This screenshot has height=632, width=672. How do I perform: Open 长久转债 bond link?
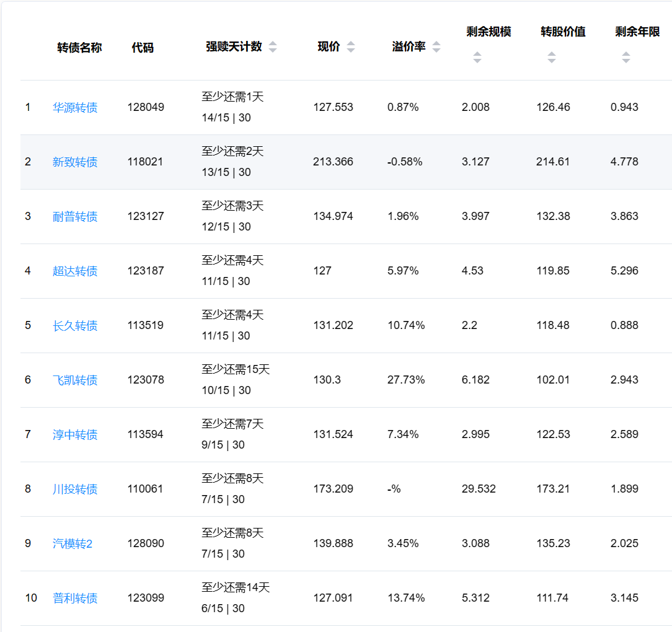point(75,326)
